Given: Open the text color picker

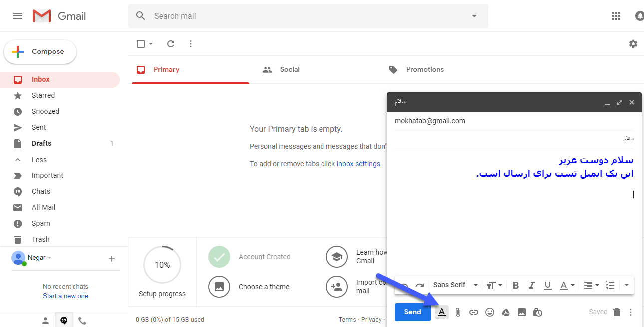Looking at the screenshot, I should tap(567, 285).
